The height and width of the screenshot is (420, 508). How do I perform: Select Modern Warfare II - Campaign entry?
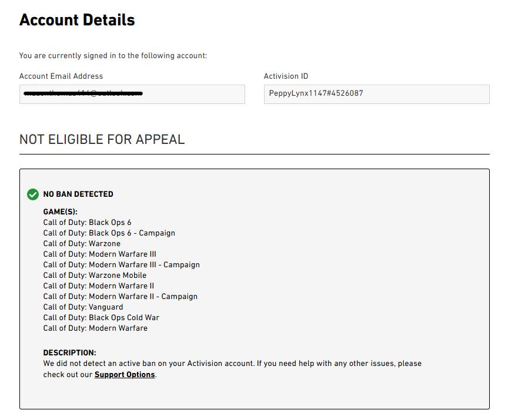pyautogui.click(x=120, y=297)
